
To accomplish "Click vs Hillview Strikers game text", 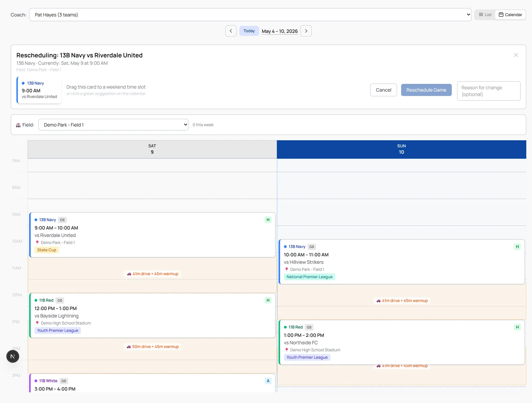I will [304, 262].
